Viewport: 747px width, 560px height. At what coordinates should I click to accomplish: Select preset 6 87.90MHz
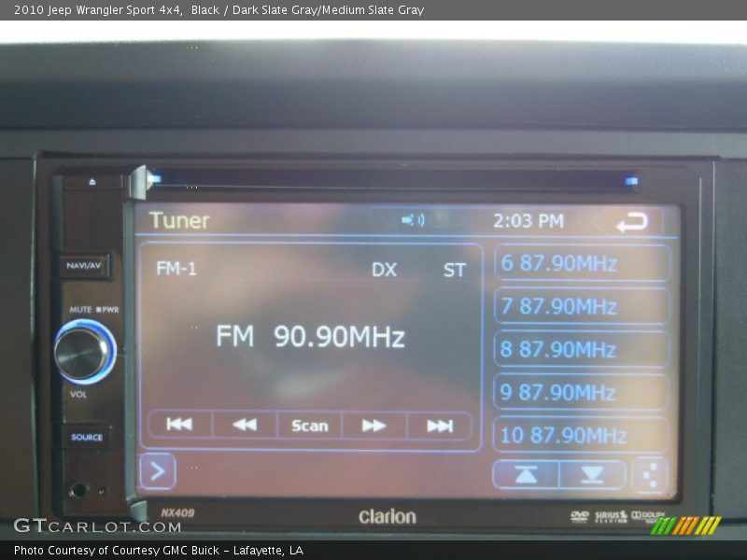(x=582, y=263)
